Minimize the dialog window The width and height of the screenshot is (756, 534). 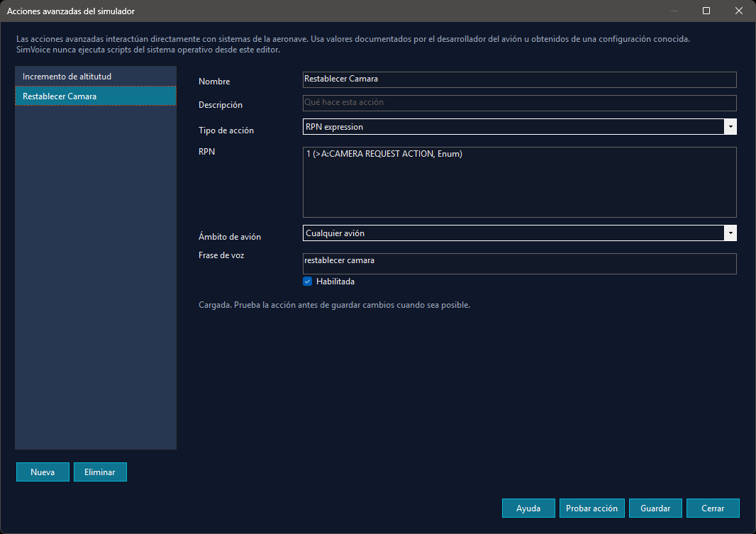pyautogui.click(x=674, y=11)
